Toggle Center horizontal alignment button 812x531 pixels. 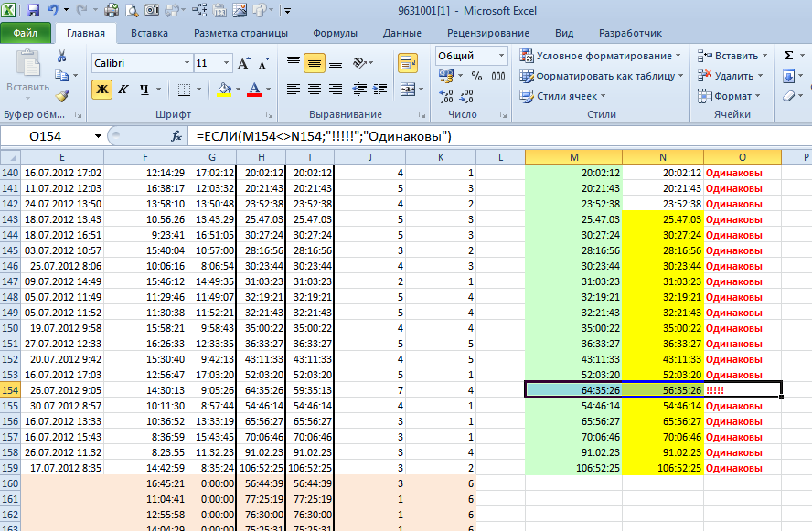click(x=315, y=89)
